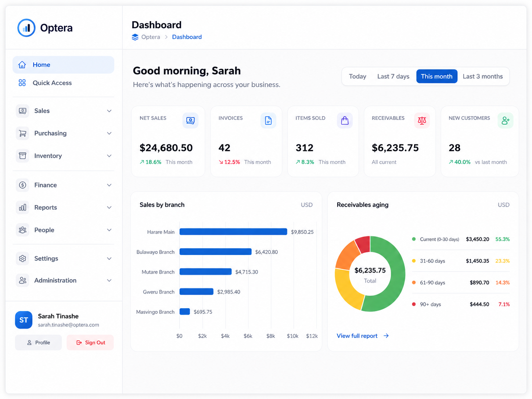The height and width of the screenshot is (399, 532).
Task: Expand the Settings menu chevron
Action: (x=109, y=259)
